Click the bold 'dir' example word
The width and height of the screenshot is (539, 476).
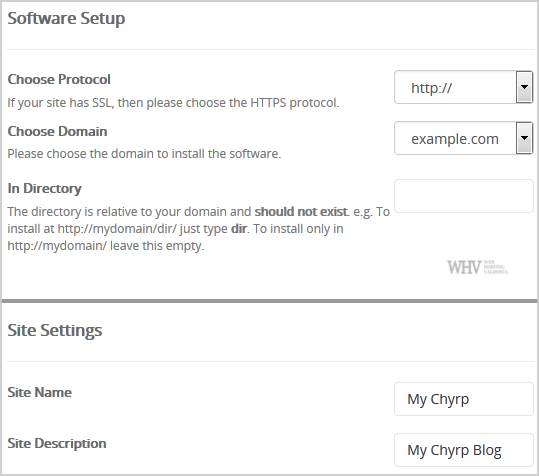point(239,229)
